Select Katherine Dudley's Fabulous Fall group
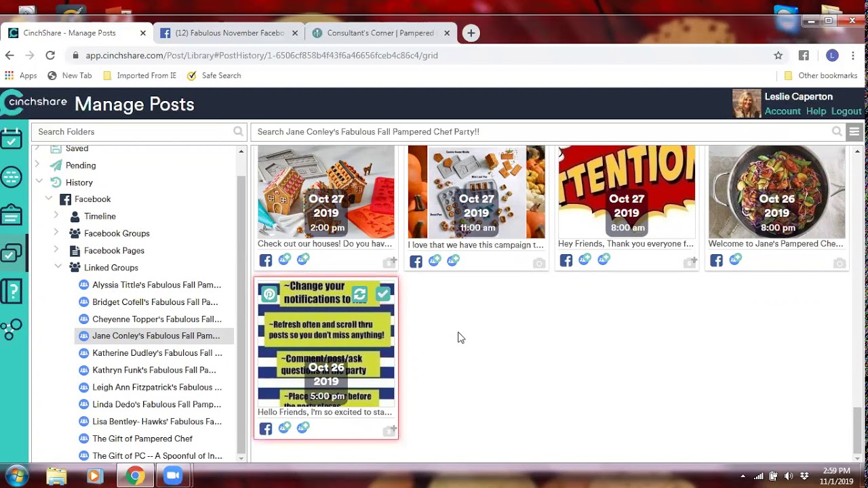 (x=157, y=352)
